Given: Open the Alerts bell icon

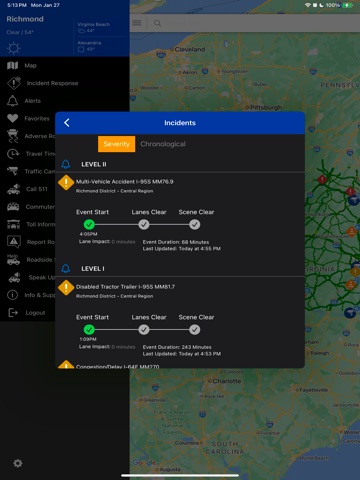Looking at the screenshot, I should [x=13, y=101].
